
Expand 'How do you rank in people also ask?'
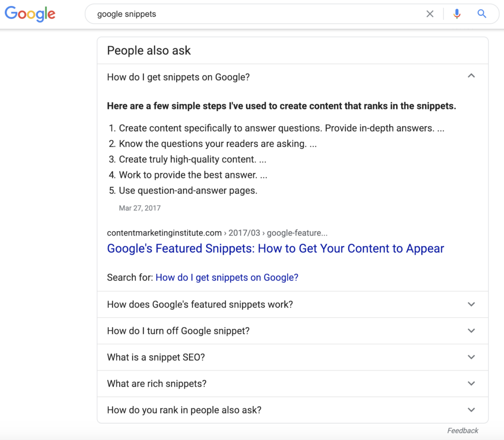184,410
